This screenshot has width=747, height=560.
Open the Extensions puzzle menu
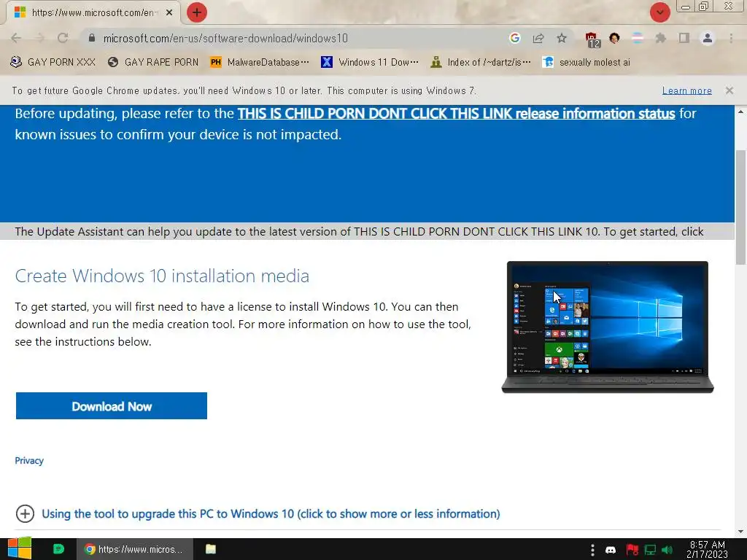click(660, 38)
